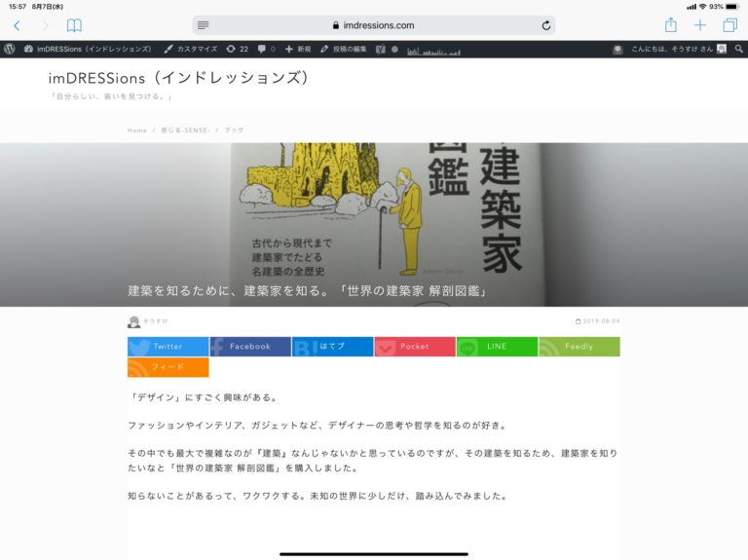Click the admin bar search magnifier
This screenshot has width=748, height=560.
(738, 49)
